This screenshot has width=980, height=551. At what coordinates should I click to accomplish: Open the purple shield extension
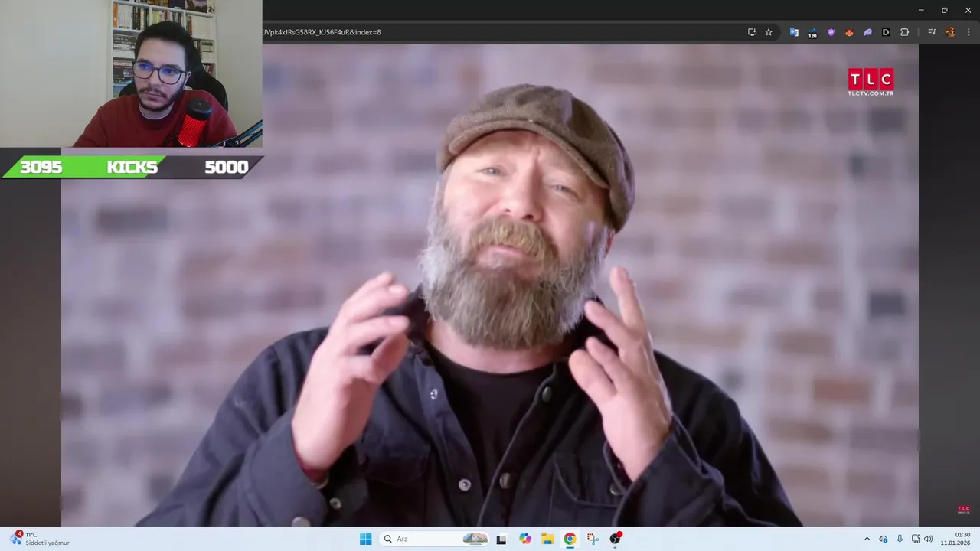[x=831, y=32]
